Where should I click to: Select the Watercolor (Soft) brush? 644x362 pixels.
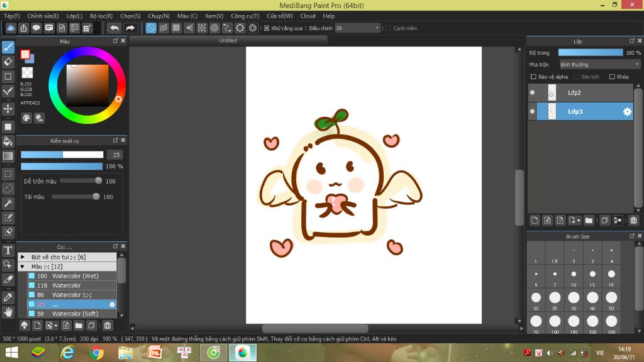[72, 314]
